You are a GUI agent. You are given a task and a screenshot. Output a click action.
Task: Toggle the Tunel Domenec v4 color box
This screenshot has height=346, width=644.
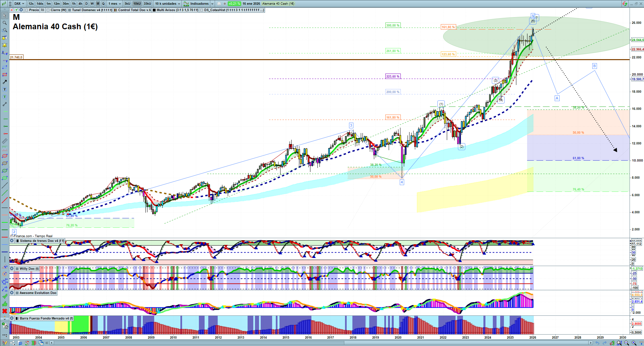click(x=70, y=10)
